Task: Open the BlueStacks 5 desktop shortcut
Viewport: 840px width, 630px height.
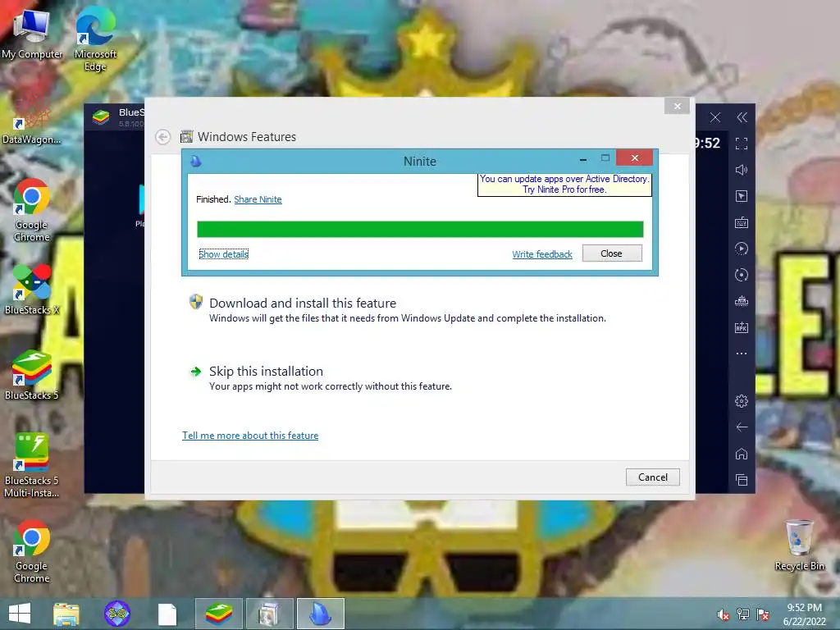Action: click(32, 375)
